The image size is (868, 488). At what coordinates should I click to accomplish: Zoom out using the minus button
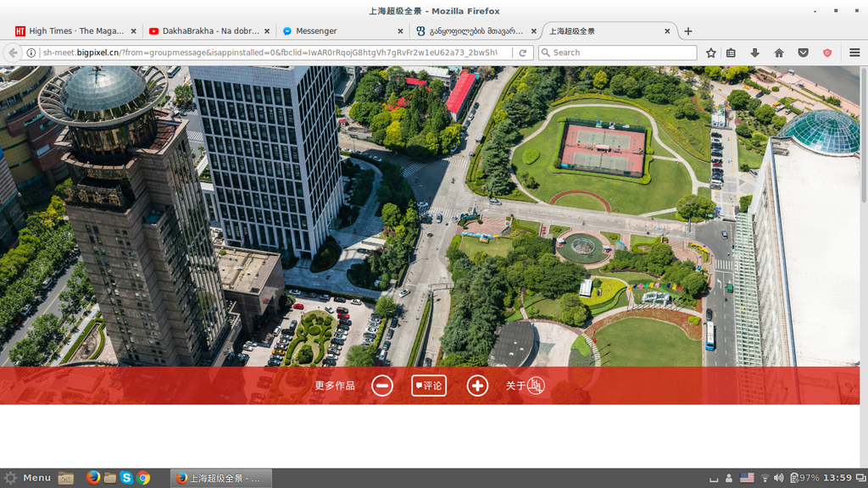(382, 385)
